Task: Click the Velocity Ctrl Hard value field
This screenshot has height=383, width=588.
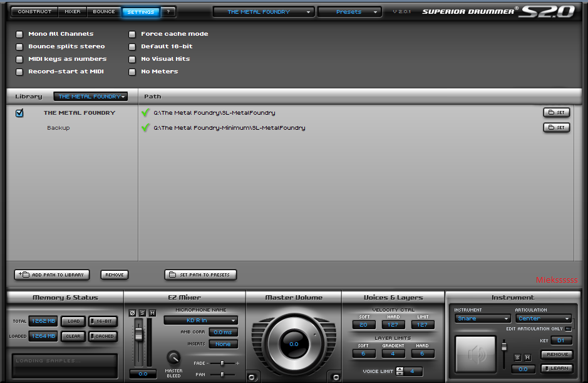Action: (393, 325)
